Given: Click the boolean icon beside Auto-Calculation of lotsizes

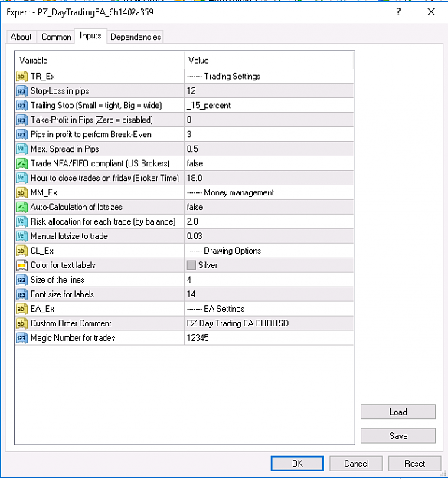Looking at the screenshot, I should [21, 207].
